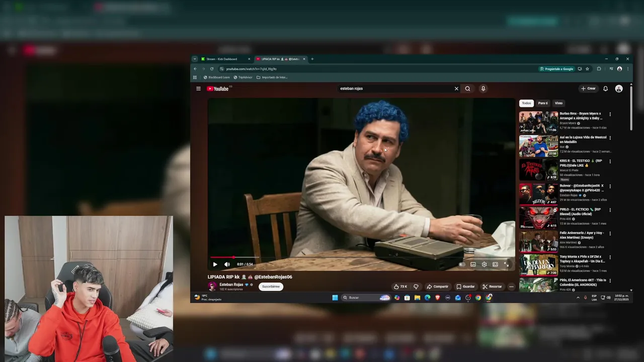
Task: Open options menu for Westcol video
Action: pyautogui.click(x=610, y=138)
